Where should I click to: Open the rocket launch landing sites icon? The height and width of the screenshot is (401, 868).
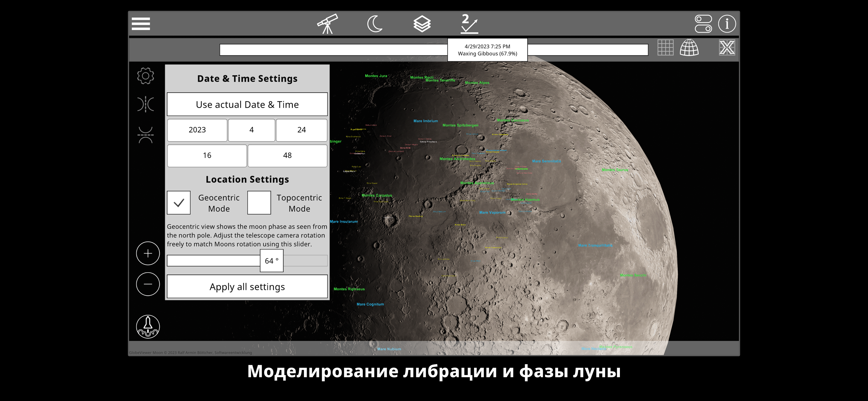[x=148, y=327]
